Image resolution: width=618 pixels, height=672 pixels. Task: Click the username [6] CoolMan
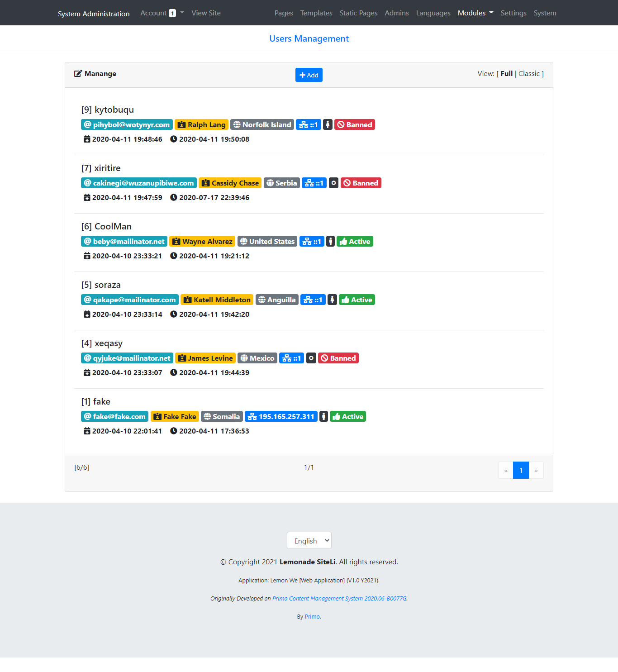tap(106, 226)
